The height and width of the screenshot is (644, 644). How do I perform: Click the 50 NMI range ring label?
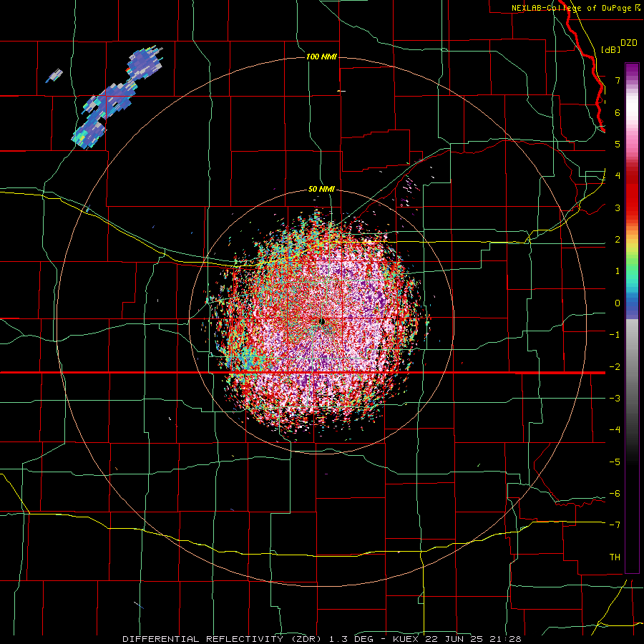[x=321, y=189]
